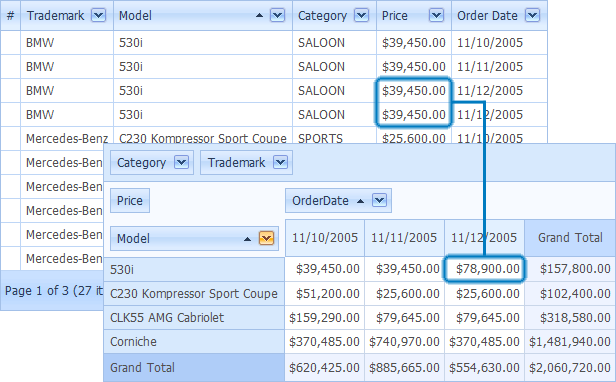The image size is (616, 382).
Task: Click the $78,900.00 pivot cell
Action: [x=484, y=269]
